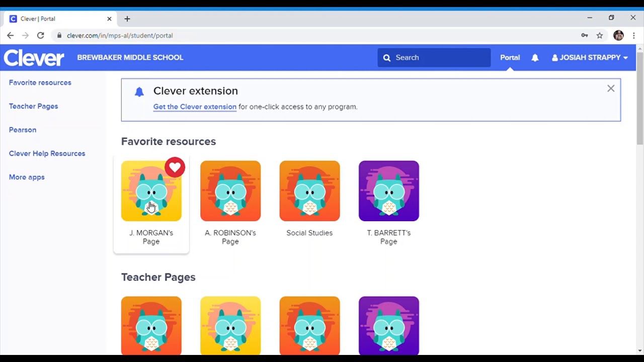Select the Clever | Portal browser tab
This screenshot has height=362, width=644.
tap(60, 19)
